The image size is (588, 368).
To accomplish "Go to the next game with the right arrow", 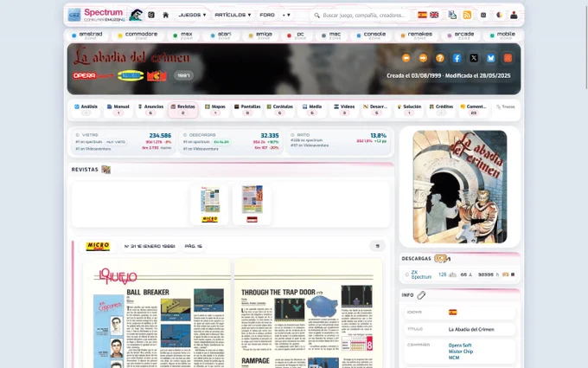I will click(x=423, y=58).
